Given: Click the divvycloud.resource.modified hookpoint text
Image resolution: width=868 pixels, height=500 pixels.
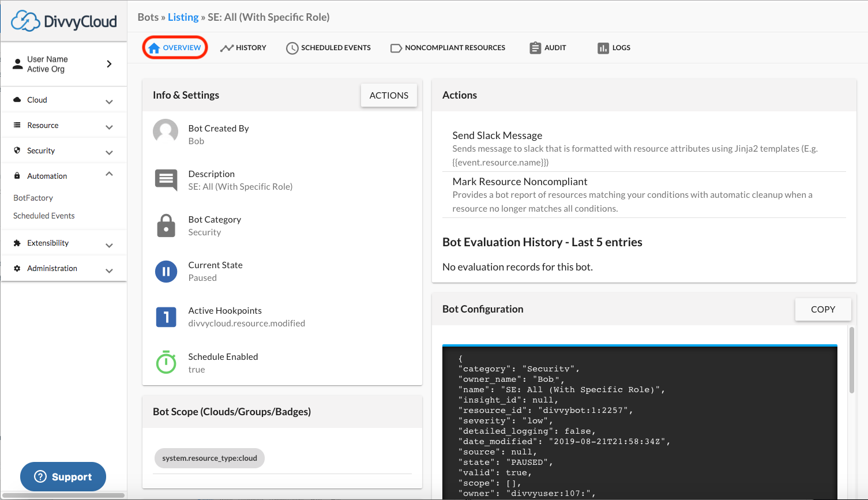Looking at the screenshot, I should click(246, 323).
